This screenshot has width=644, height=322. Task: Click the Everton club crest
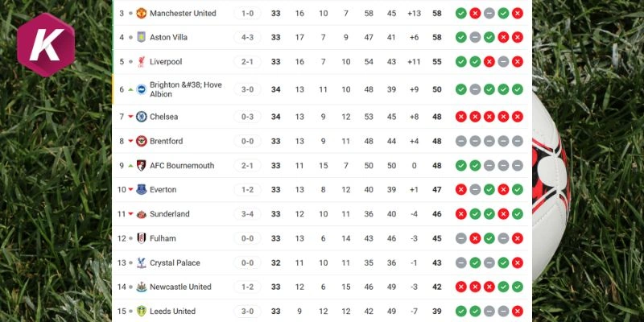pyautogui.click(x=141, y=189)
